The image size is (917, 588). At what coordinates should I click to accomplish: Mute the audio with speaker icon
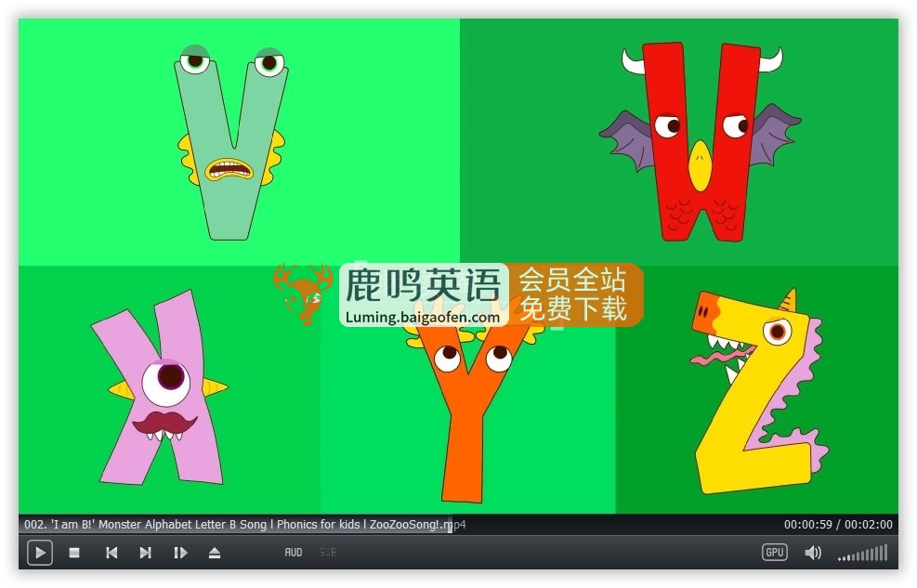(813, 553)
